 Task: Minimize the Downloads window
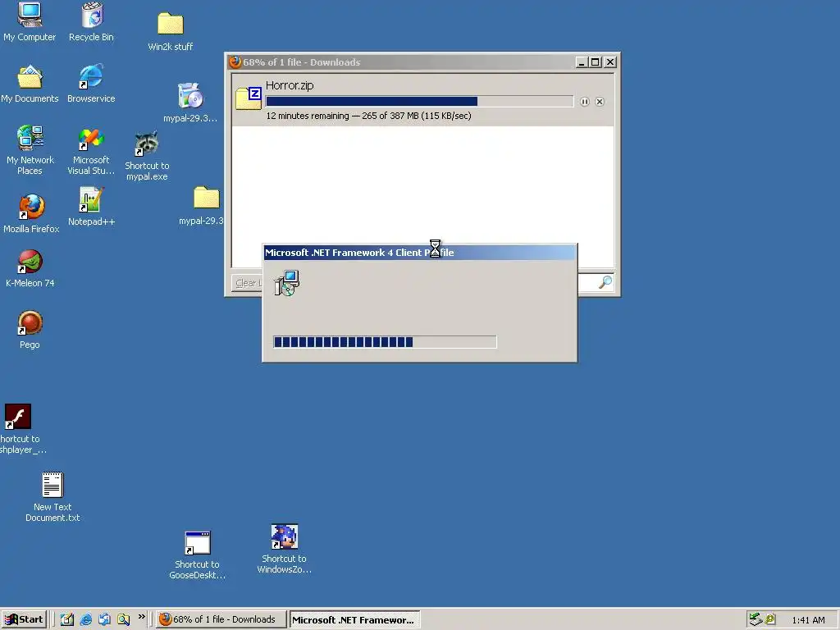click(582, 62)
